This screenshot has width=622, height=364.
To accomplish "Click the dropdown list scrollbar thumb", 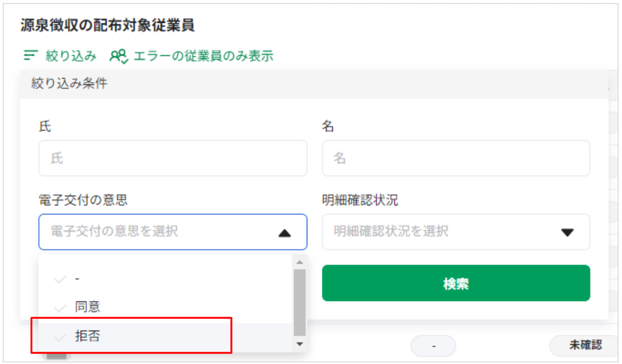I will click(x=300, y=302).
